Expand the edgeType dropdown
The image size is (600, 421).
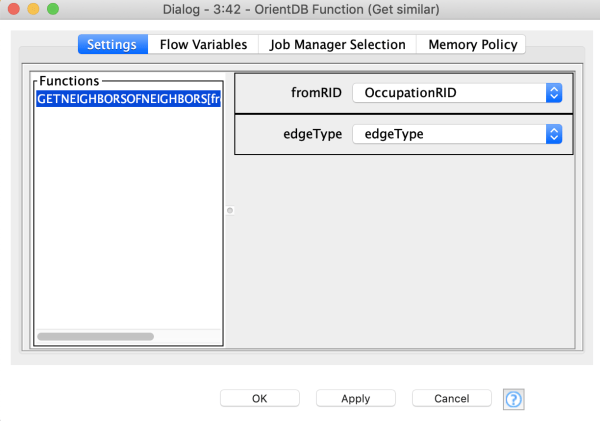[x=457, y=134]
